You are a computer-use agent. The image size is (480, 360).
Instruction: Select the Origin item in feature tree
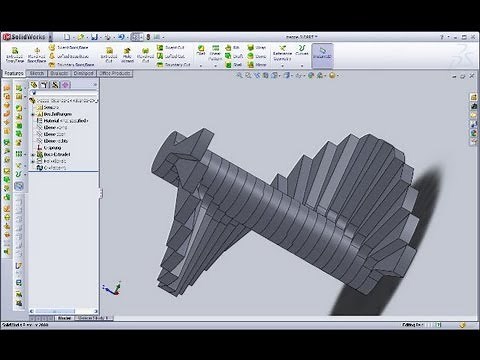pyautogui.click(x=49, y=148)
